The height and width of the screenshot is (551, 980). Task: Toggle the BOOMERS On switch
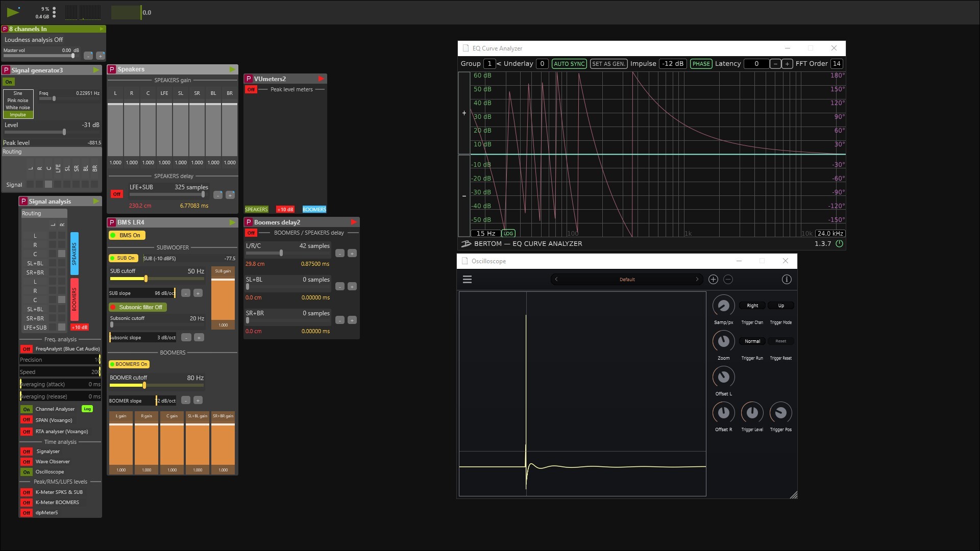pyautogui.click(x=129, y=364)
